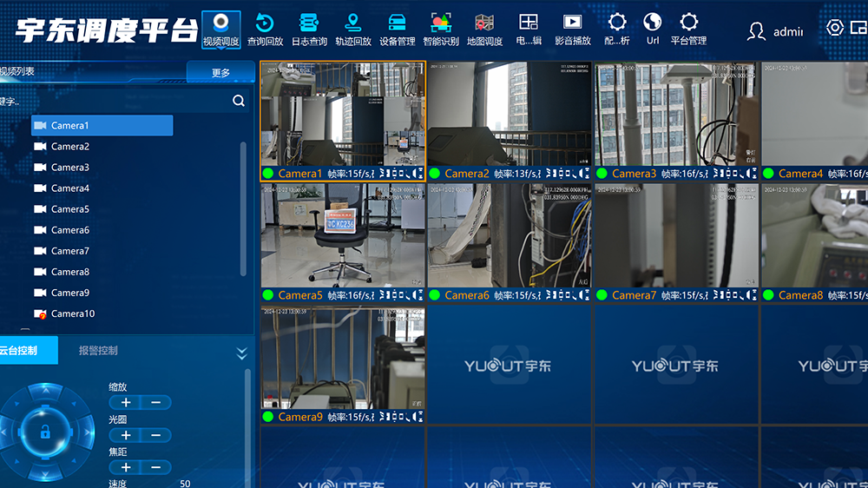Open the 智能识别 smart recognition module
Screen dimensions: 868x488
coord(441,29)
